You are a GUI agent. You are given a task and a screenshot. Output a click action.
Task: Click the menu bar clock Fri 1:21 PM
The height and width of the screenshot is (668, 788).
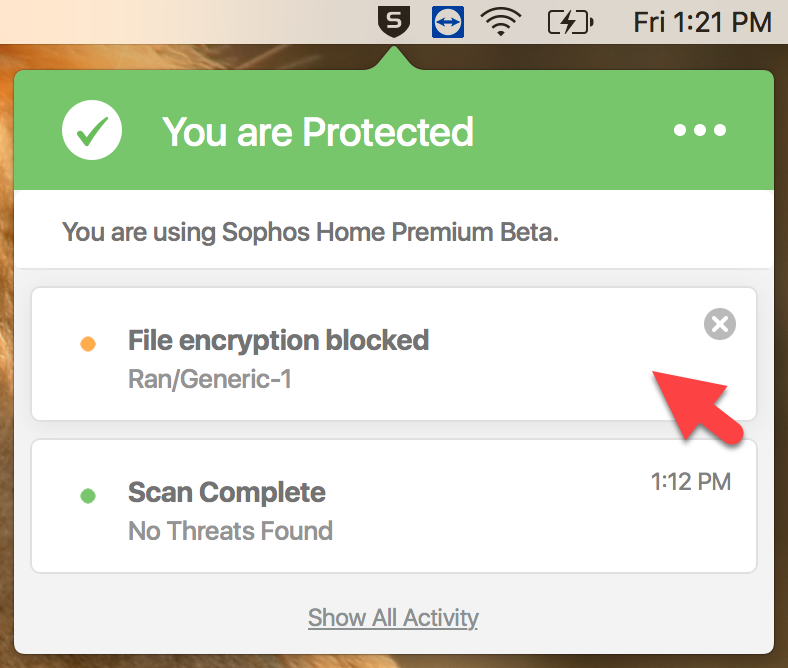point(702,22)
